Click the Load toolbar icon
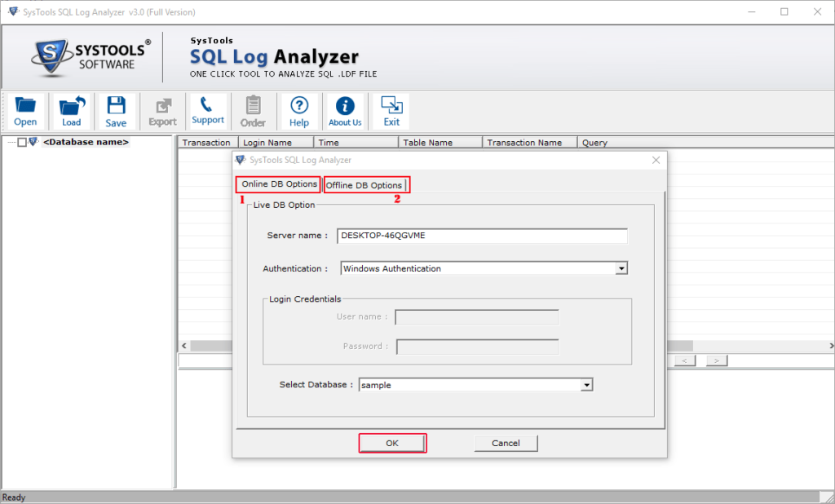This screenshot has width=835, height=504. point(72,112)
